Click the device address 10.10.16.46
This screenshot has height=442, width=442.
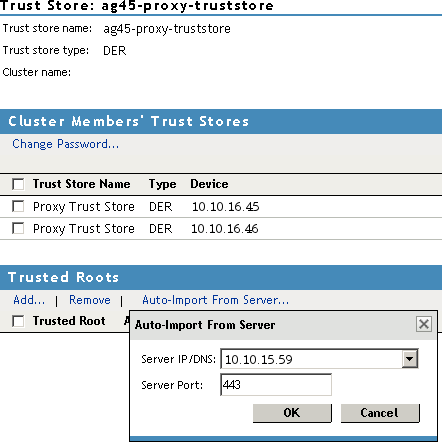[x=225, y=229]
